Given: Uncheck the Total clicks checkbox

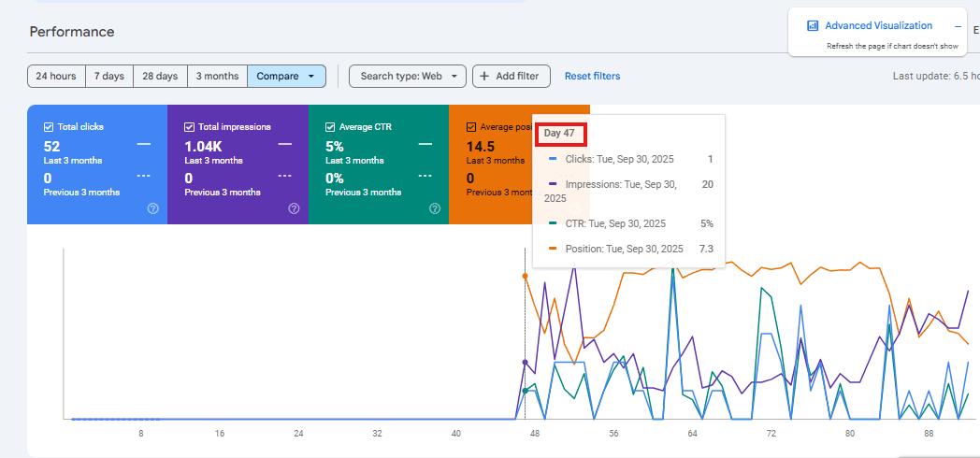Looking at the screenshot, I should (x=49, y=127).
